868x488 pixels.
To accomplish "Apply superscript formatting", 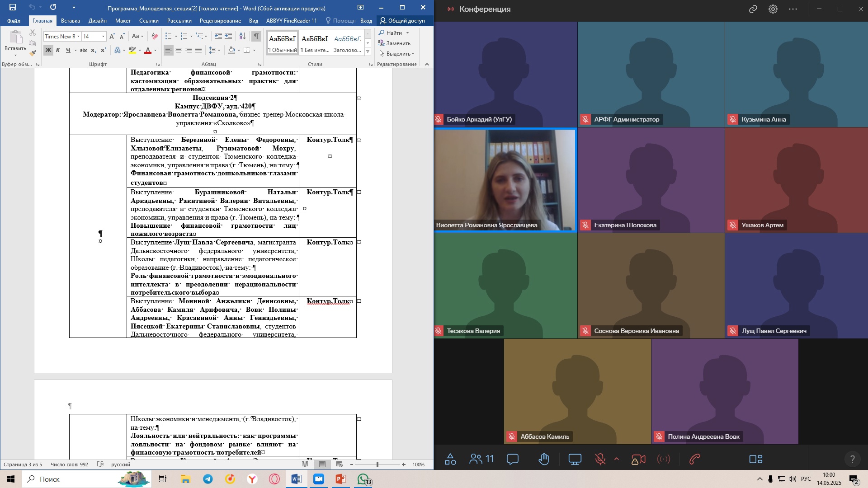I will click(104, 50).
